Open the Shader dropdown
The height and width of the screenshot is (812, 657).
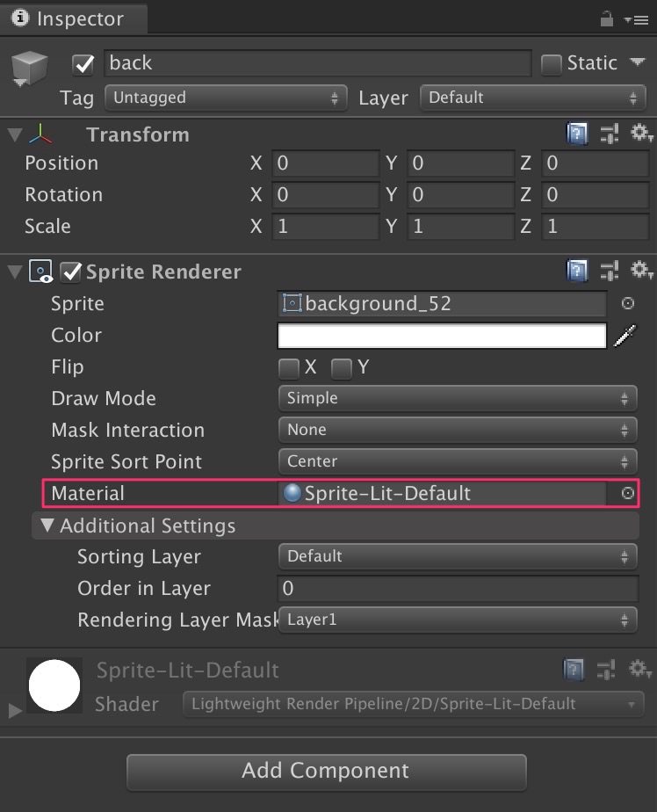(413, 704)
